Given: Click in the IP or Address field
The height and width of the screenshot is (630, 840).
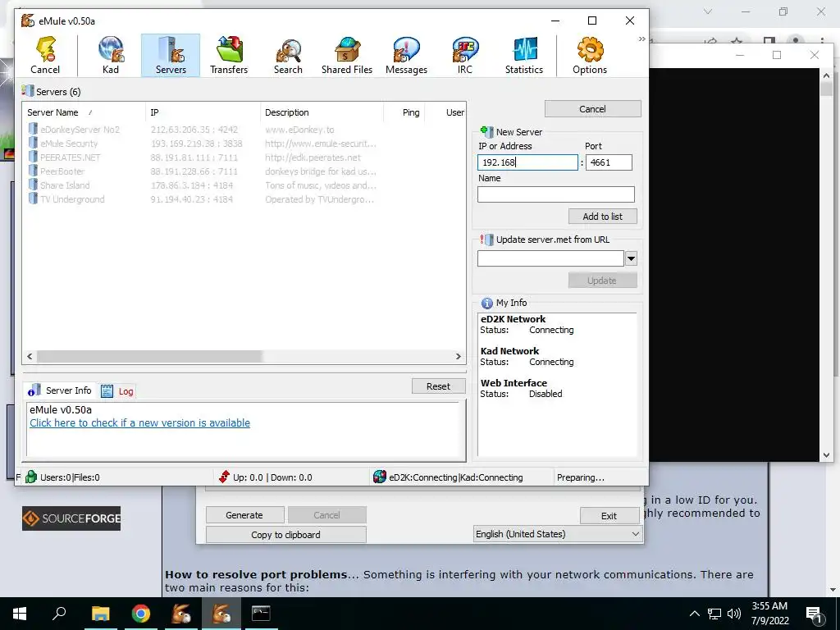Looking at the screenshot, I should [x=527, y=162].
